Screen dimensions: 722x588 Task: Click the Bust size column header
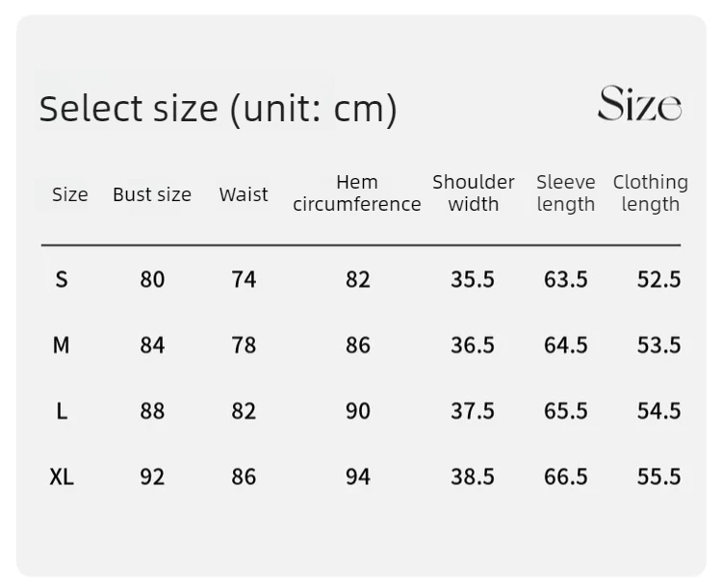[152, 194]
